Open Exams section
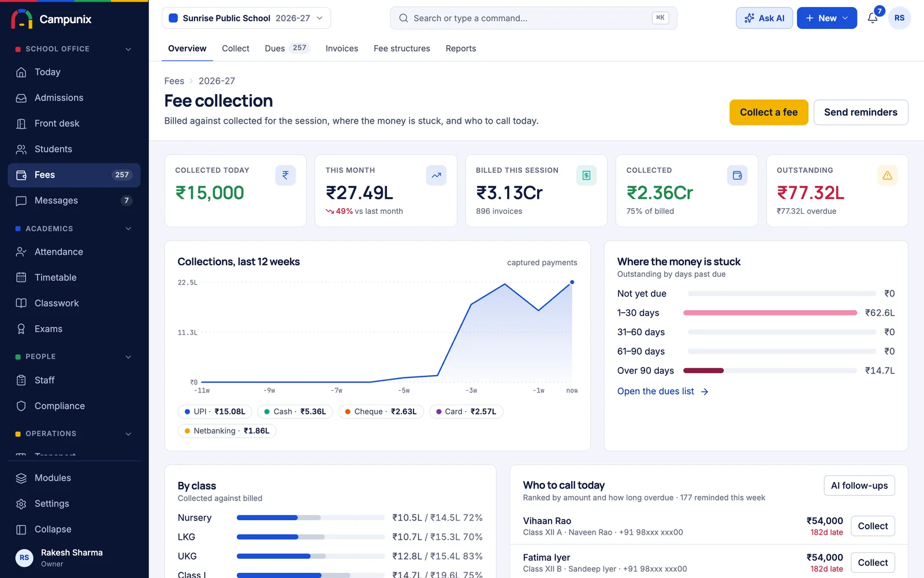 (x=74, y=329)
